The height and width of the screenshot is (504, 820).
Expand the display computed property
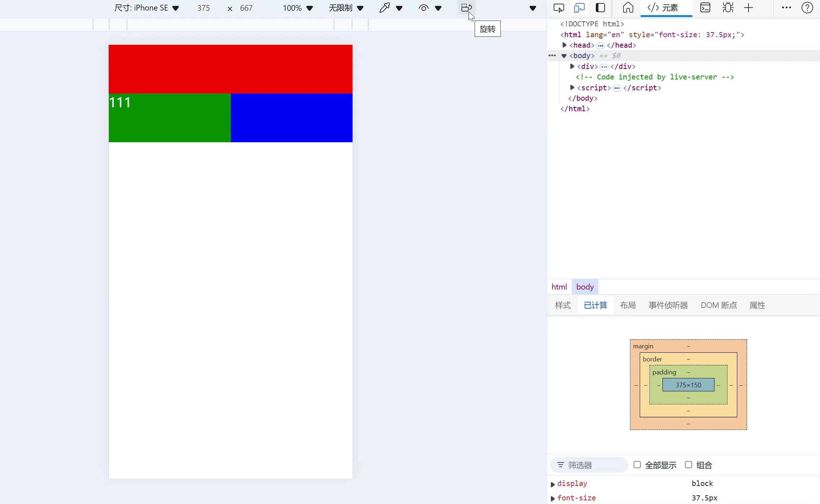click(553, 484)
